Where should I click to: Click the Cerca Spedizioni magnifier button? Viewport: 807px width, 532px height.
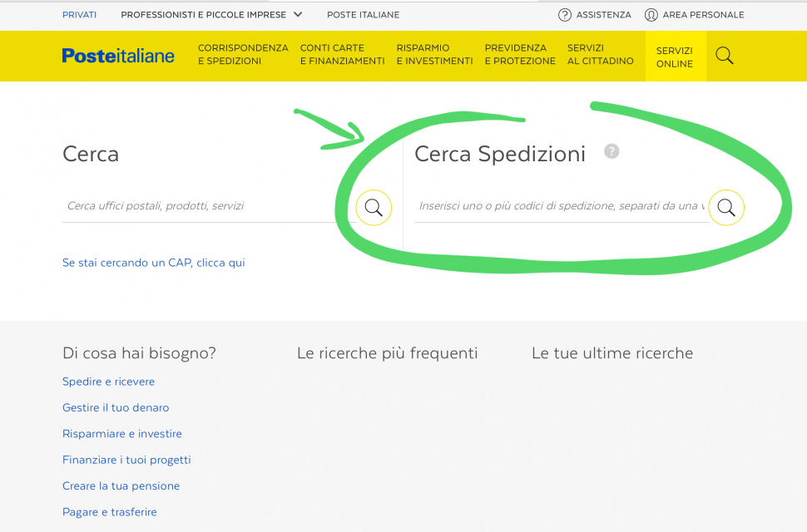click(726, 208)
